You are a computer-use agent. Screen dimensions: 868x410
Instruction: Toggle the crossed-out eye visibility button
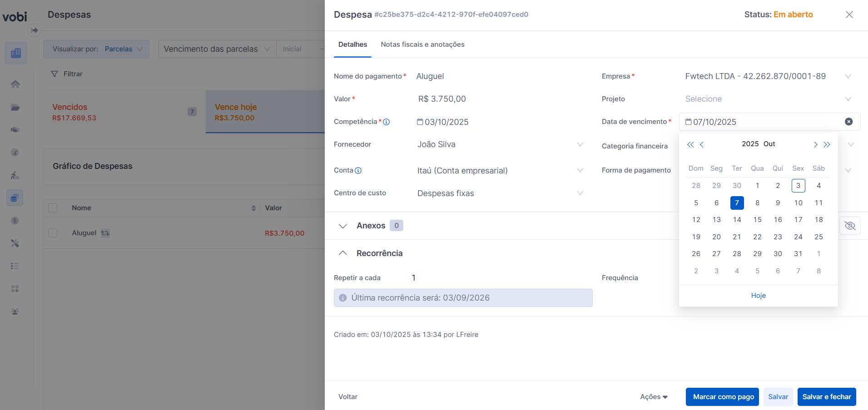850,226
